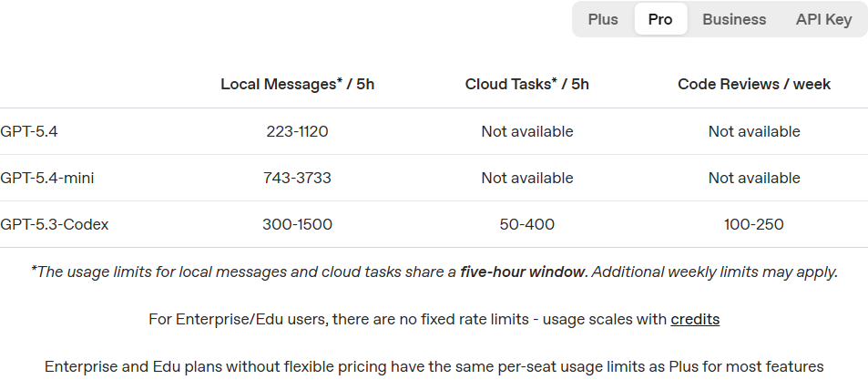Select the GPT-5.3-Codex row label
This screenshot has width=868, height=390.
[55, 224]
